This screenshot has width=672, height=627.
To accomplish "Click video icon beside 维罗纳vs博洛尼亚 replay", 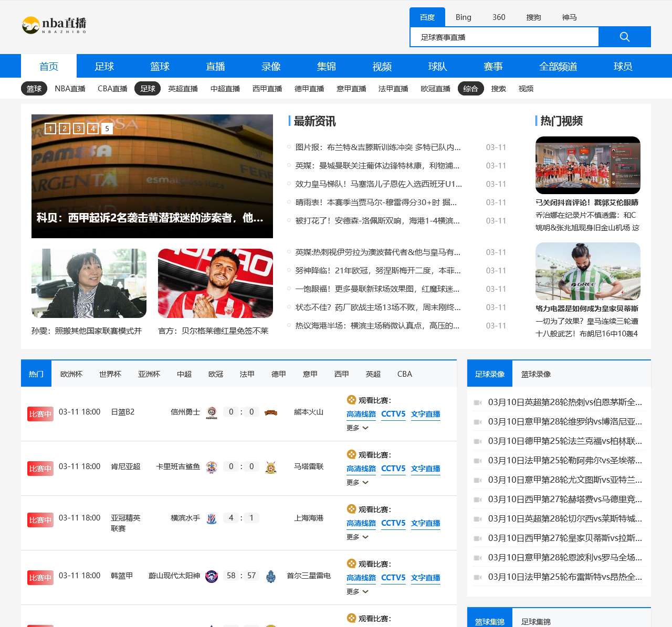I will [x=478, y=422].
